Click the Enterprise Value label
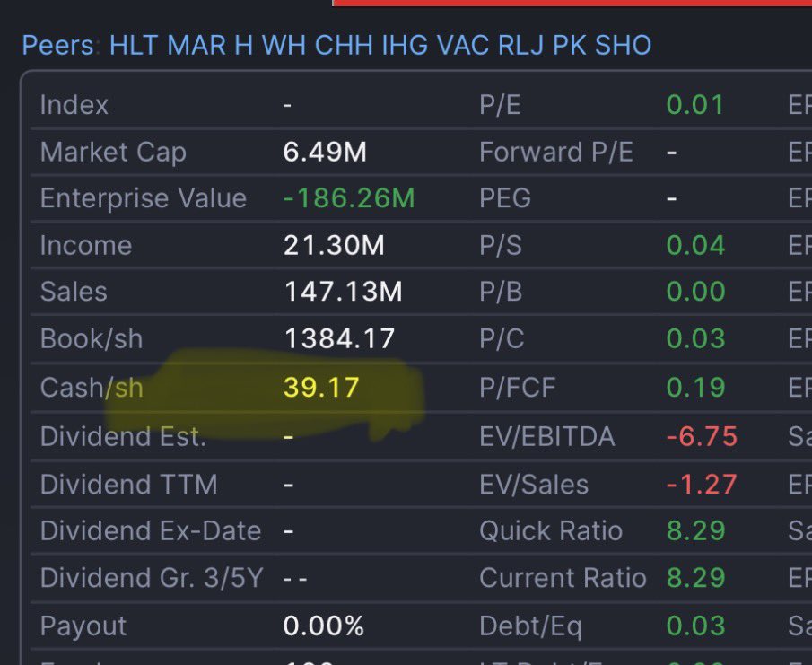Screen dimensions: 812x665 point(144,197)
